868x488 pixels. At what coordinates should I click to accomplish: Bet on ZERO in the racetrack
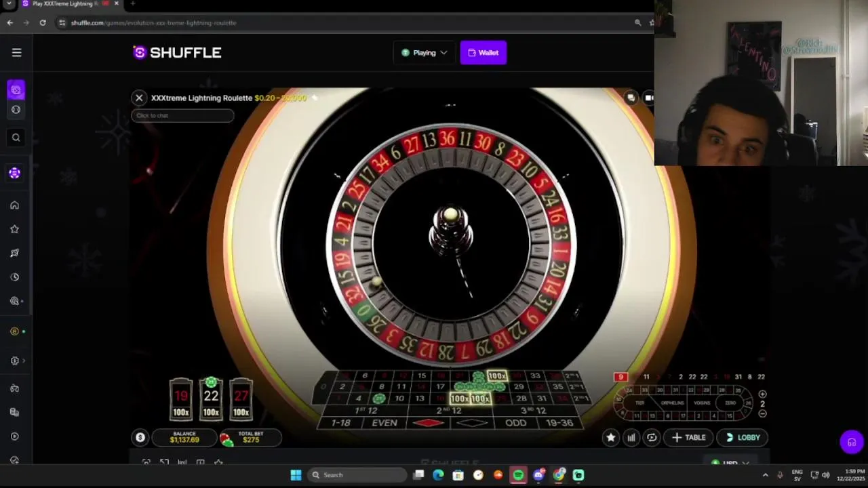[730, 403]
